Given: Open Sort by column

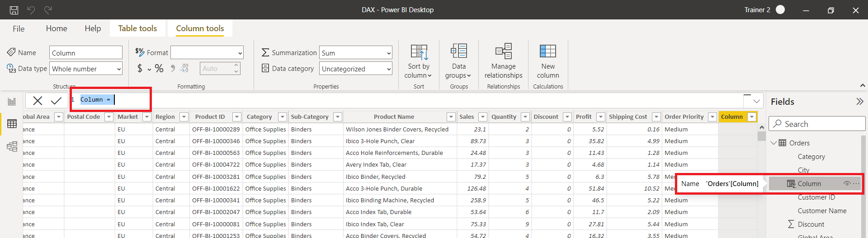Looking at the screenshot, I should [419, 62].
